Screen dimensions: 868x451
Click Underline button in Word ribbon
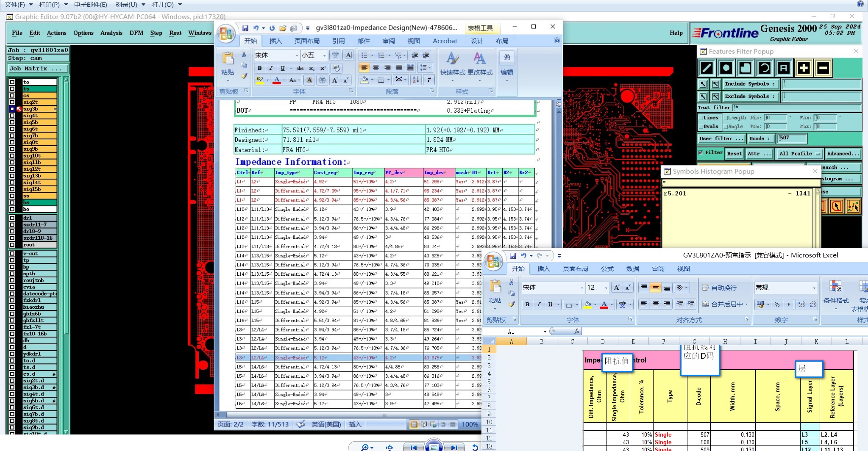tap(282, 68)
